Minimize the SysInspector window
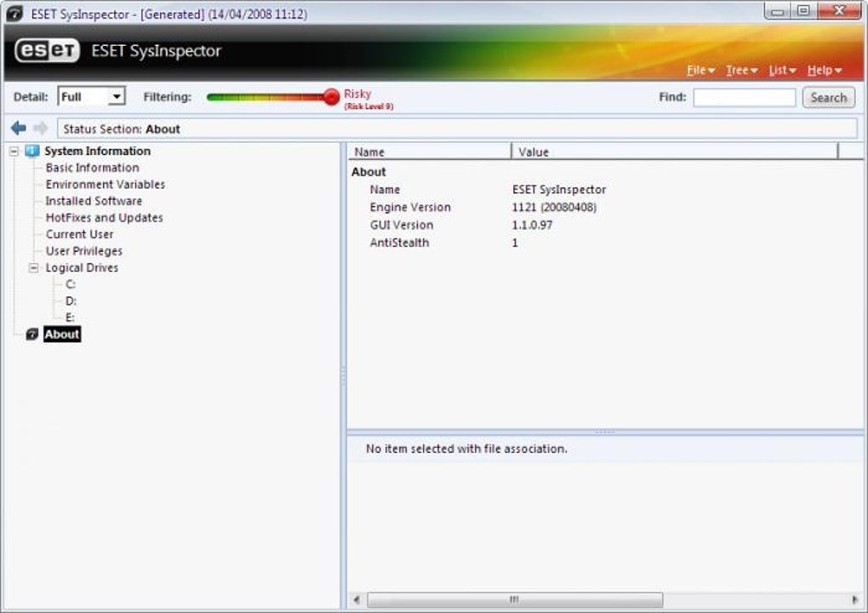The height and width of the screenshot is (613, 868). [x=777, y=11]
